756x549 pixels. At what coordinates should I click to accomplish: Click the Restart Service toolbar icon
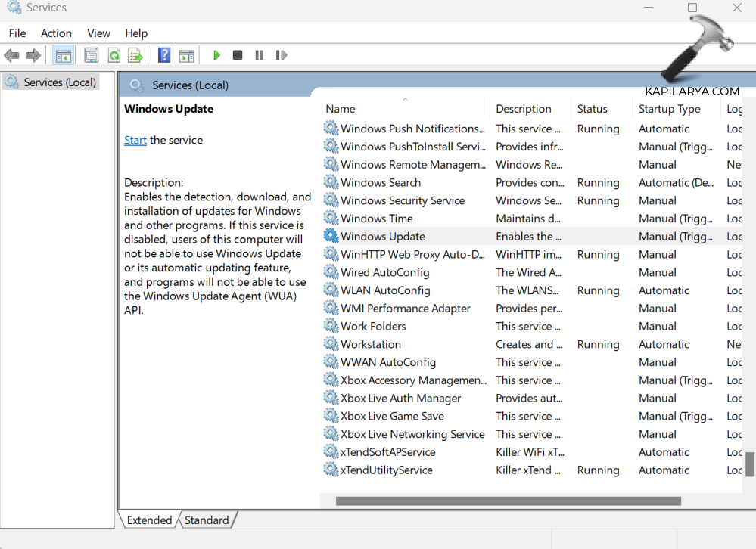click(282, 55)
